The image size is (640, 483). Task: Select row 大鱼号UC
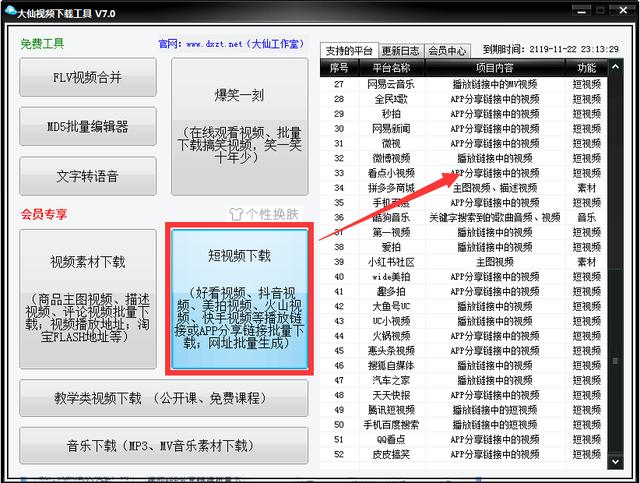tap(463, 306)
